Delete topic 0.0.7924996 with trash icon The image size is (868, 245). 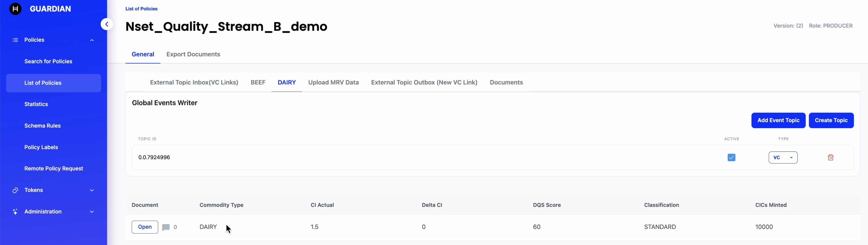coord(830,157)
